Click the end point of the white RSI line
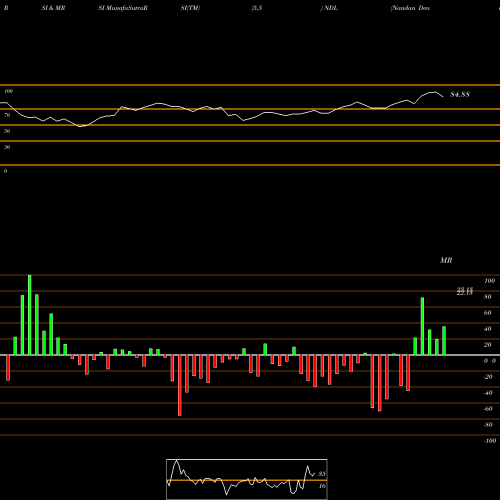 443,97
